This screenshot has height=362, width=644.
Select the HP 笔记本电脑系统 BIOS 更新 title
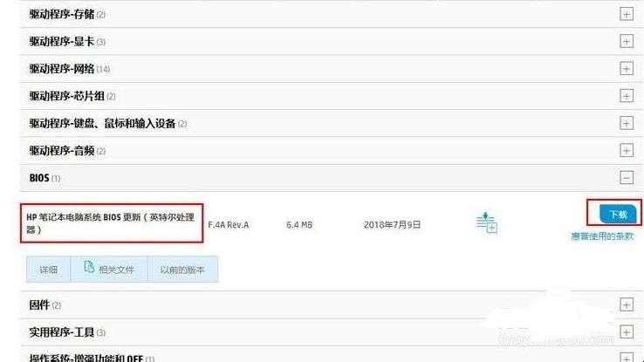coord(111,222)
